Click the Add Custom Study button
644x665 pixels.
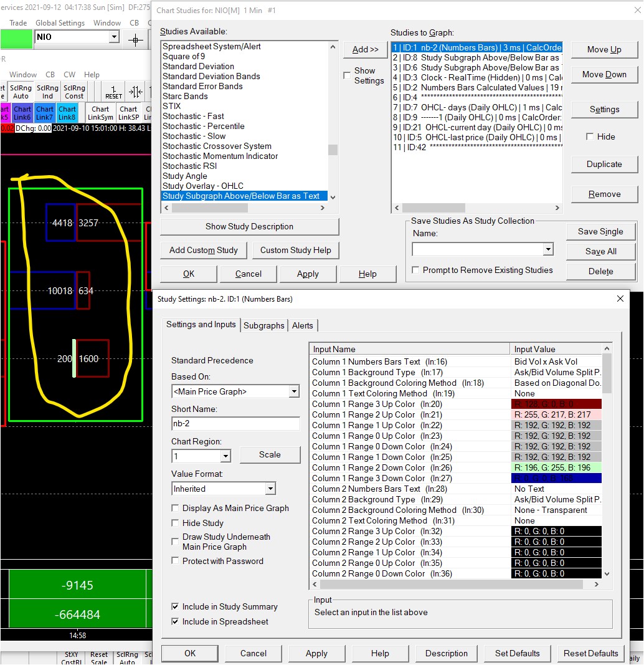coord(204,251)
